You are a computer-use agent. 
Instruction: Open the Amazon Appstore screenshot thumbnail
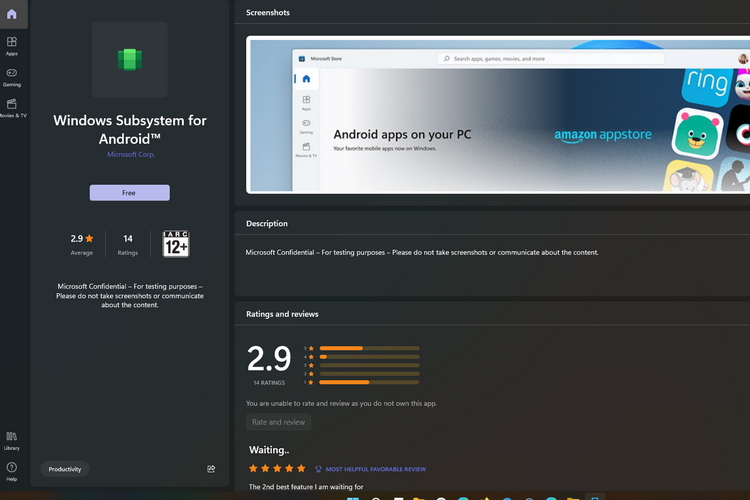point(498,114)
